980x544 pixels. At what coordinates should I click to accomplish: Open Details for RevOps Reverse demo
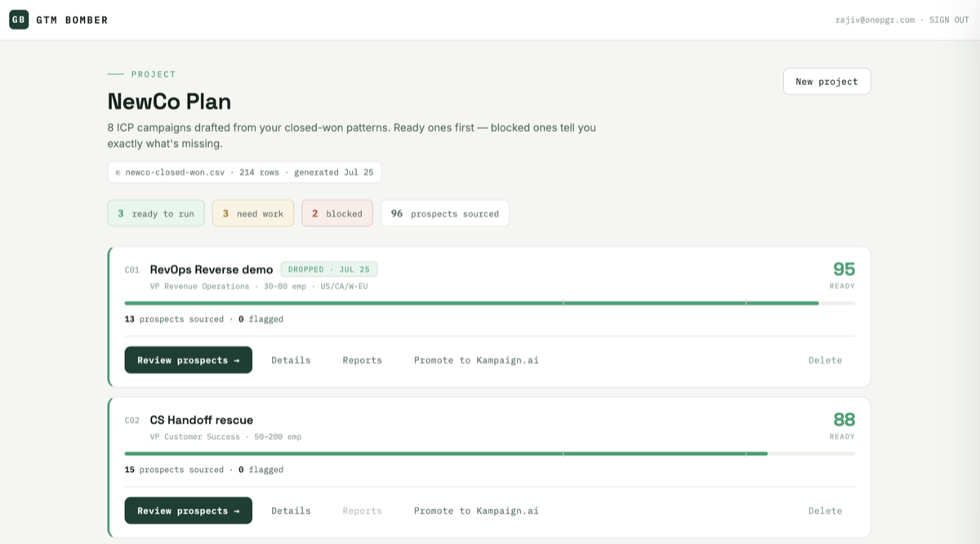291,360
